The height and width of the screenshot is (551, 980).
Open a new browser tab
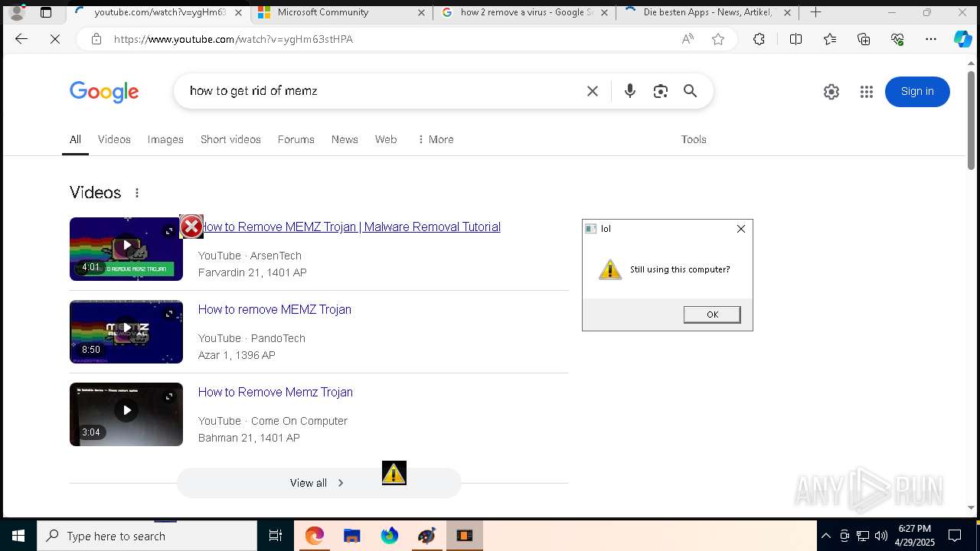816,12
